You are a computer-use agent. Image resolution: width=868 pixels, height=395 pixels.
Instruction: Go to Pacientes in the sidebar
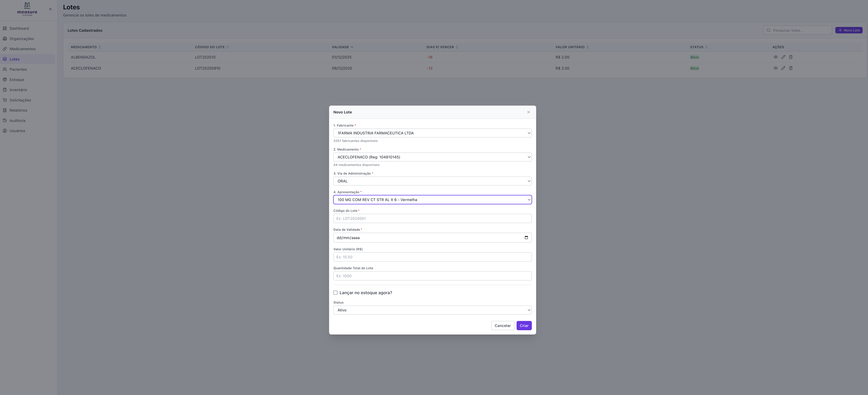pyautogui.click(x=18, y=69)
